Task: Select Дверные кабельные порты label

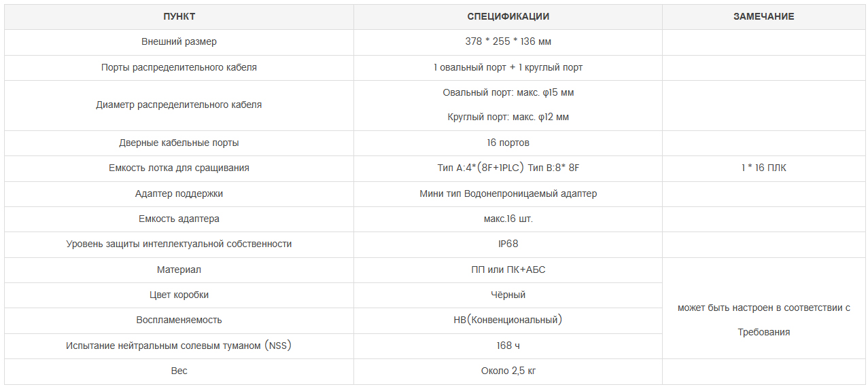Action: pyautogui.click(x=179, y=143)
